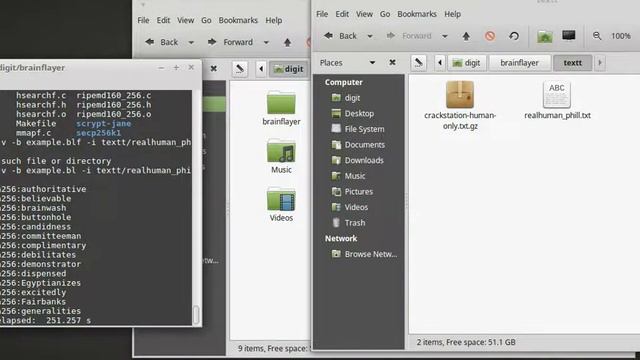Open Back dropdown in left window
This screenshot has height=360, width=640.
(191, 42)
